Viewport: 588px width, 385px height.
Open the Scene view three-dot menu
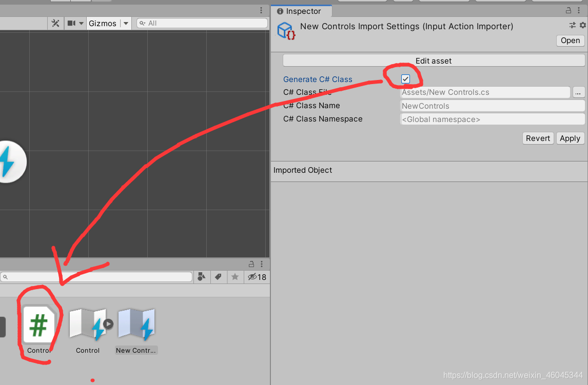(261, 10)
